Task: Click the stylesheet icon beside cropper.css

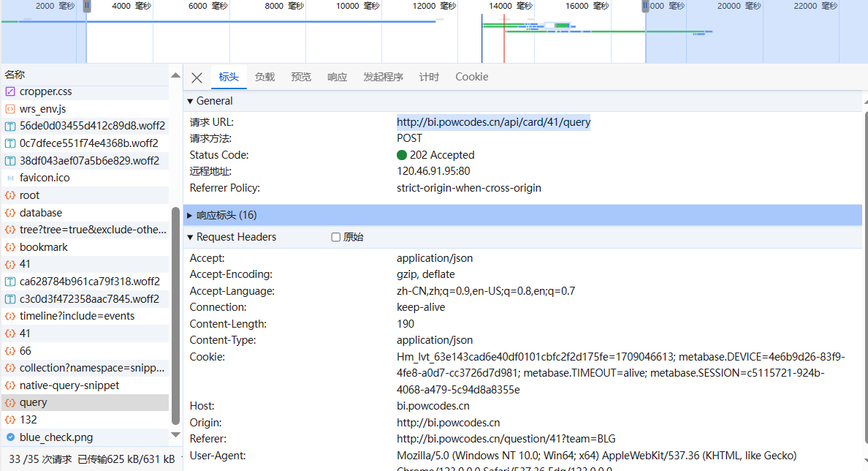Action: click(x=10, y=91)
